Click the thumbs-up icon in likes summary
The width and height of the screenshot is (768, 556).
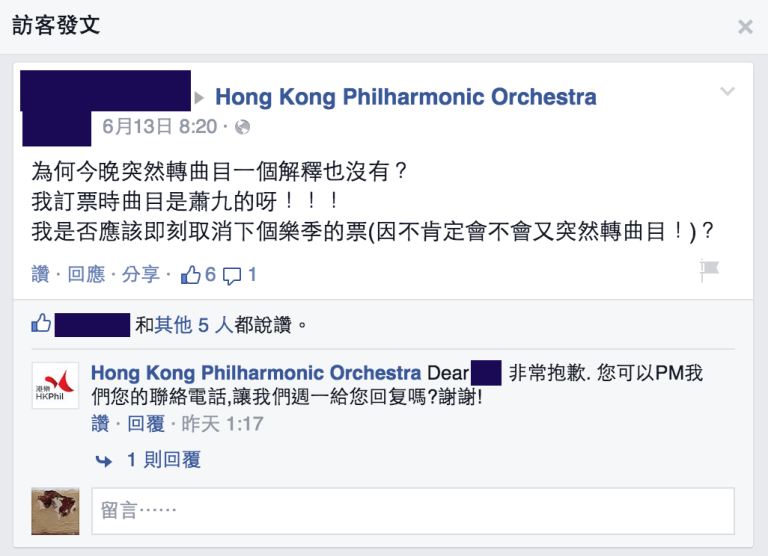[x=41, y=323]
